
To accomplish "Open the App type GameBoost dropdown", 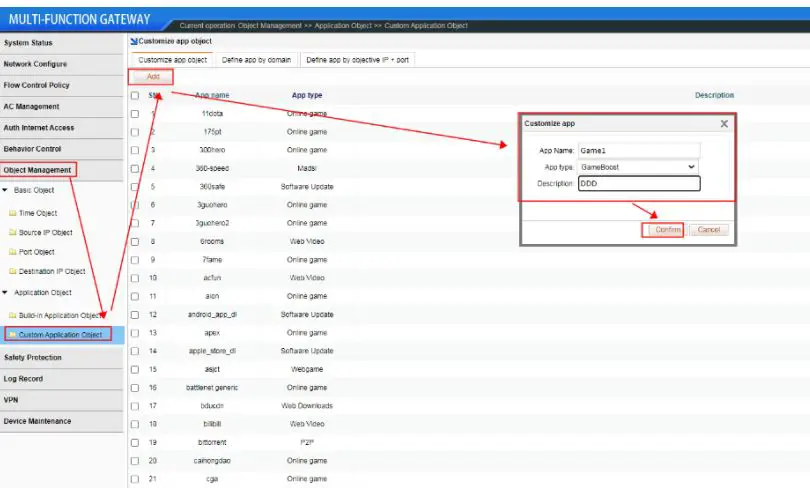I will tap(638, 167).
